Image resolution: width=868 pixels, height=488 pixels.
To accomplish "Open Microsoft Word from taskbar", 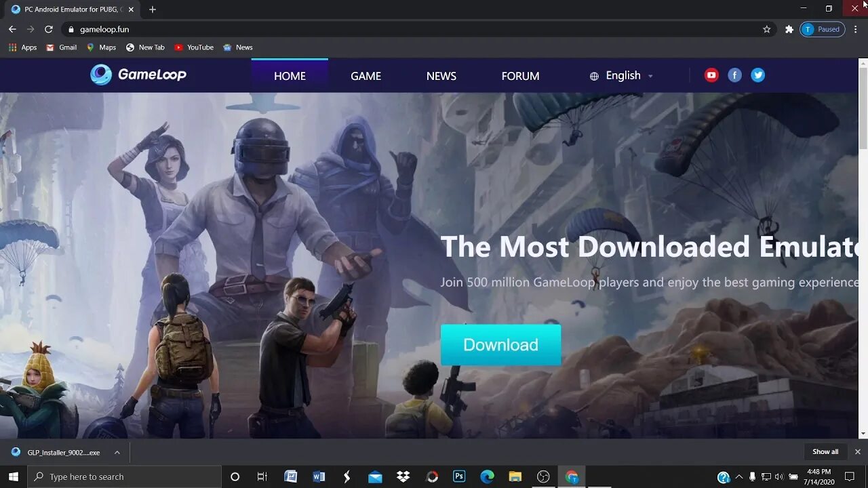I will (319, 476).
